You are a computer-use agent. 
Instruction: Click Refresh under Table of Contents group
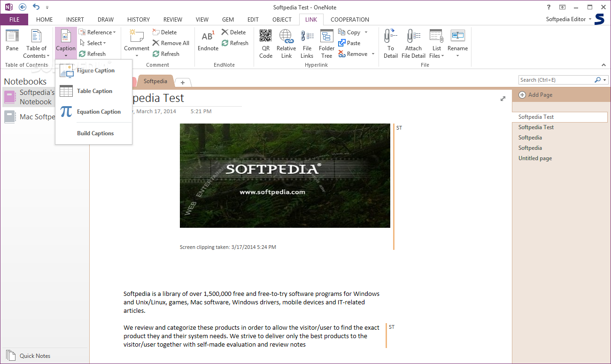pos(92,54)
